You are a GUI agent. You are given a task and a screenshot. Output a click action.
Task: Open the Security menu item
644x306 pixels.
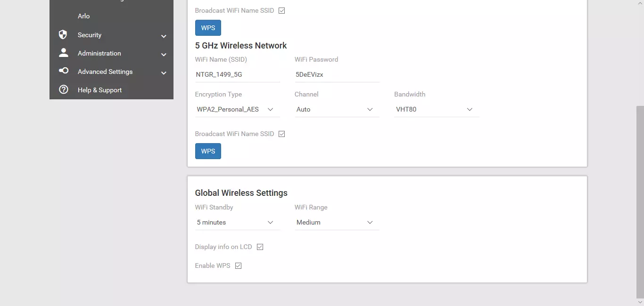(111, 35)
